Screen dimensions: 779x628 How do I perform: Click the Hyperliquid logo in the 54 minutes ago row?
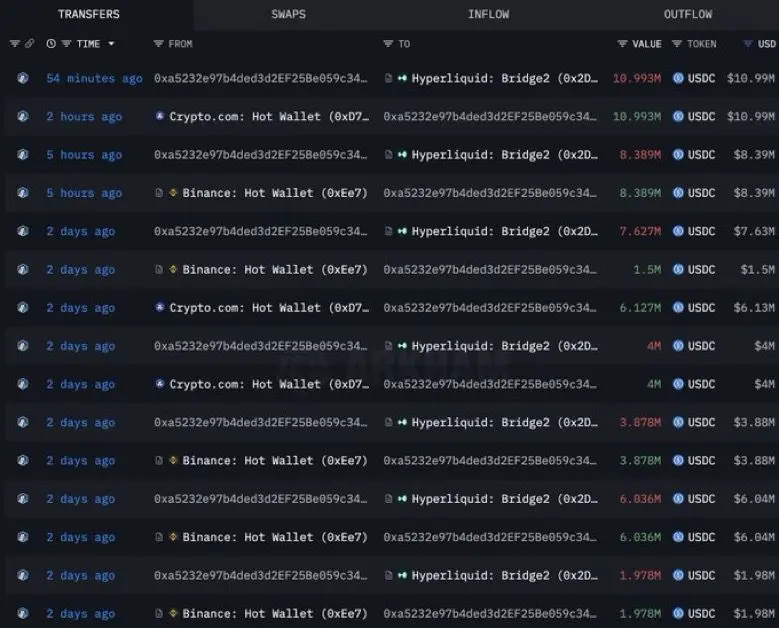coord(402,78)
